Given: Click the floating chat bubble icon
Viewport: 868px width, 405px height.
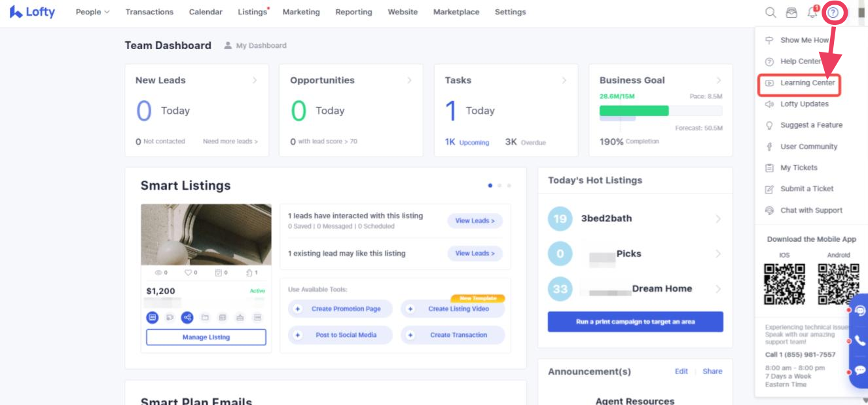Looking at the screenshot, I should click(x=860, y=370).
